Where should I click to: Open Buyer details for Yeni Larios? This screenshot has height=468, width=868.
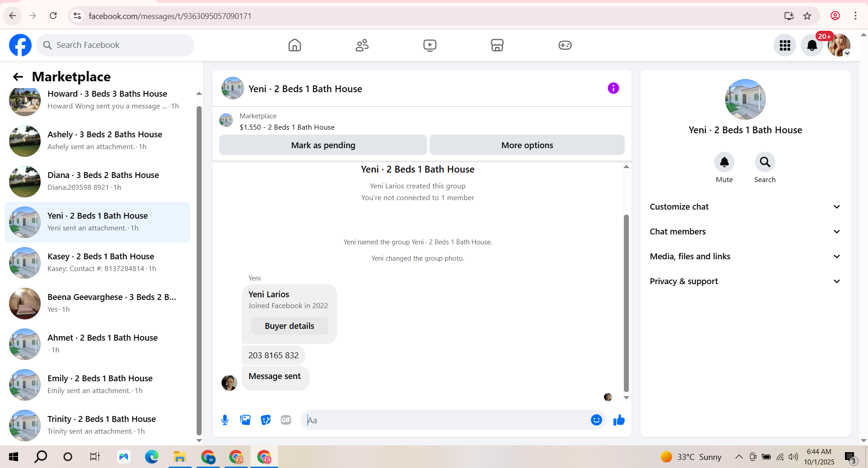289,326
